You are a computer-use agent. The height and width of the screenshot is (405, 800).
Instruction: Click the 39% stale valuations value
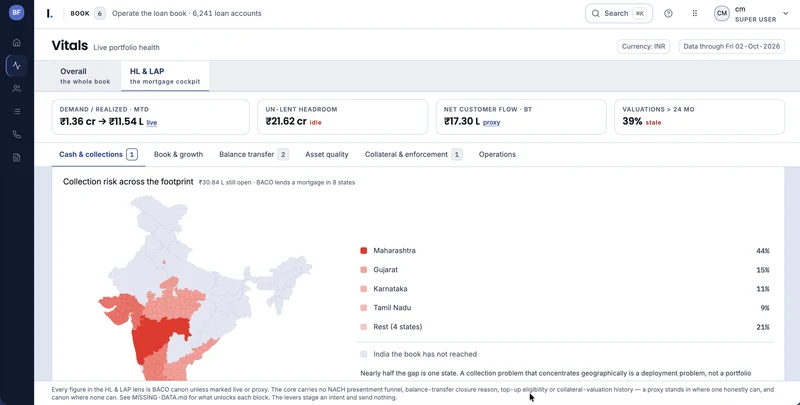[632, 121]
